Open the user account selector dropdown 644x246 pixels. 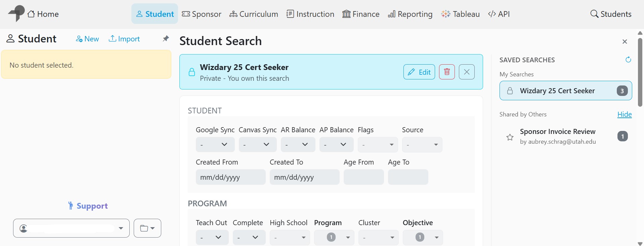(71, 228)
